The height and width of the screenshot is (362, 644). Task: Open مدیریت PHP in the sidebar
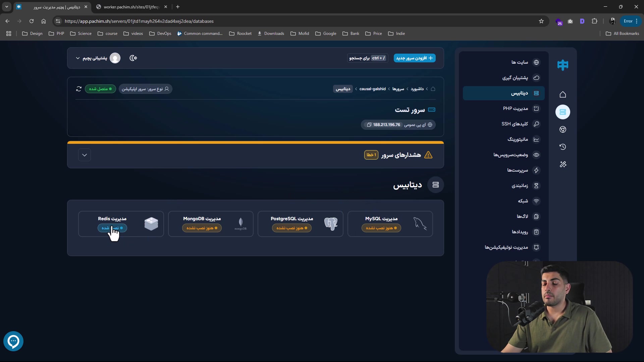[503, 109]
